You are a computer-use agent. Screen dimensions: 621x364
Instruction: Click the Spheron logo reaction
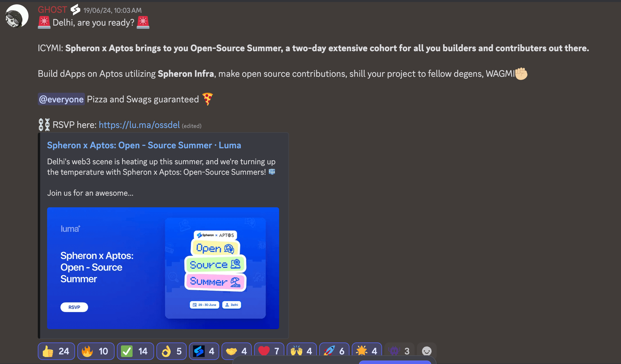pyautogui.click(x=204, y=351)
